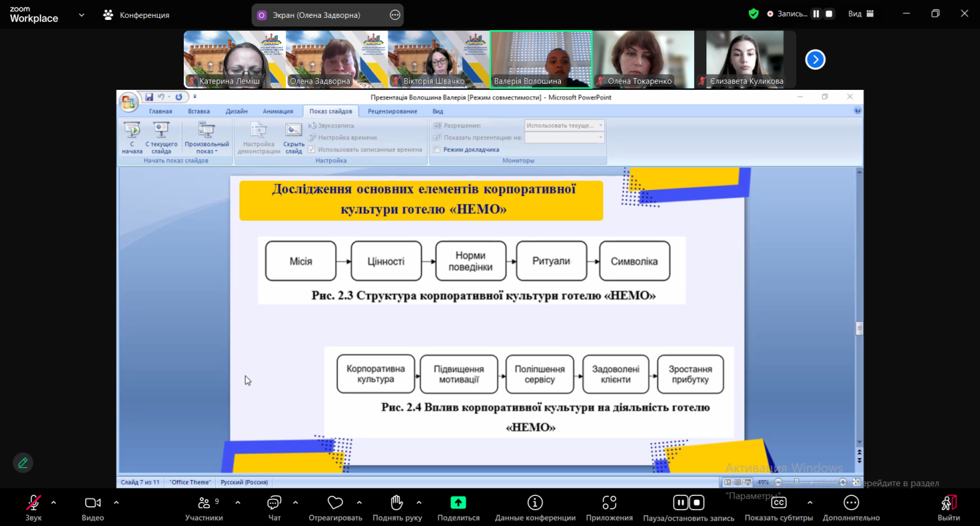980x526 pixels.
Task: Select the Показ слайдов ribbon tab
Action: pos(331,111)
